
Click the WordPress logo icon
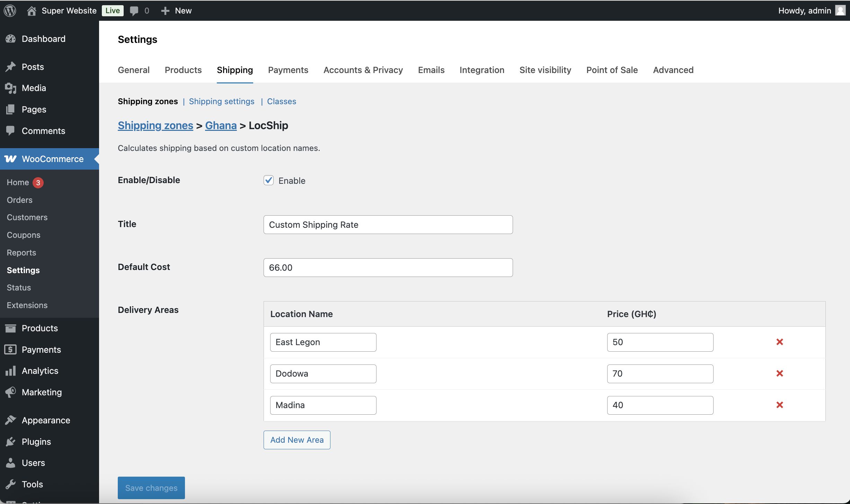pyautogui.click(x=10, y=11)
